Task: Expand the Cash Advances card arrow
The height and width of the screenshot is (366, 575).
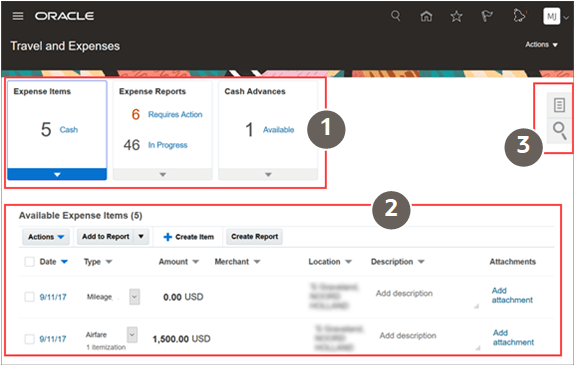Action: pos(268,175)
